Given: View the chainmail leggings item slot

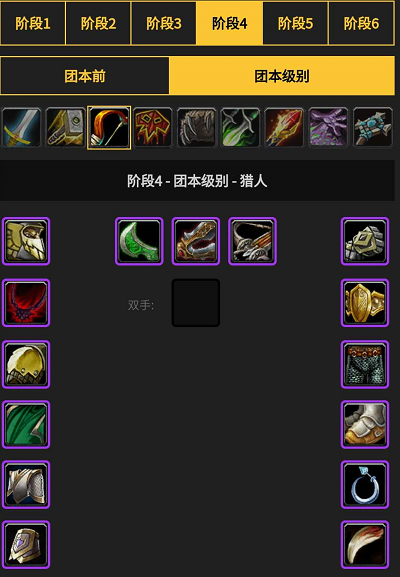Looking at the screenshot, I should point(365,364).
